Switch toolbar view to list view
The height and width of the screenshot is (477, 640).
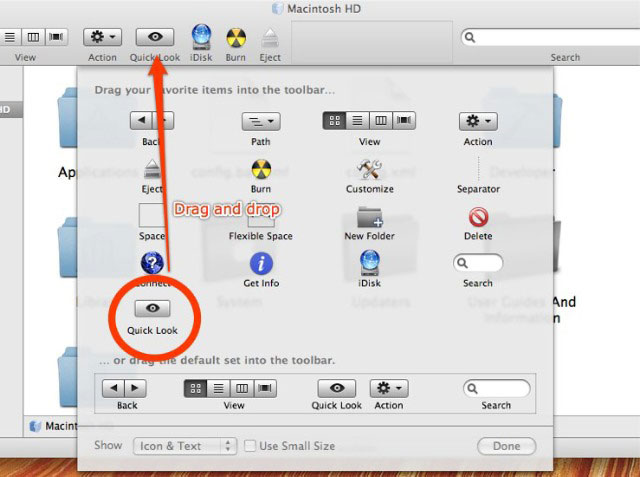point(10,38)
